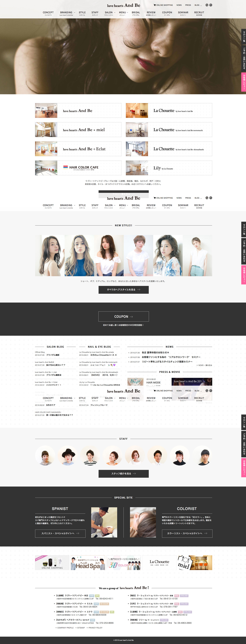The image size is (246, 644).
Task: Click the arrow on スタッフ紹介を見る button
Action: click(134, 474)
